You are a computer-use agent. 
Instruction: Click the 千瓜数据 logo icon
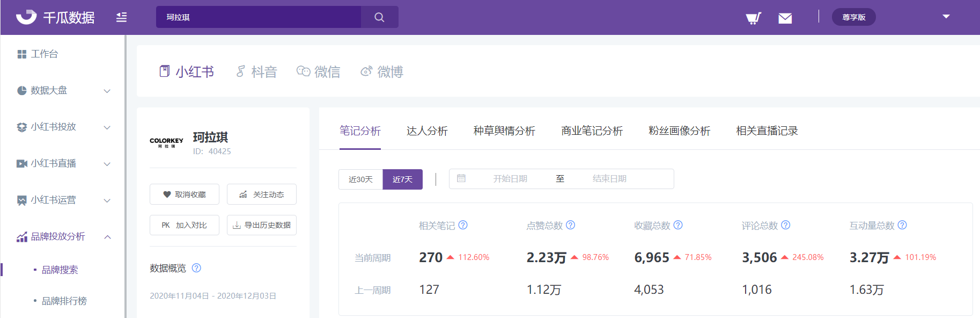coord(26,17)
